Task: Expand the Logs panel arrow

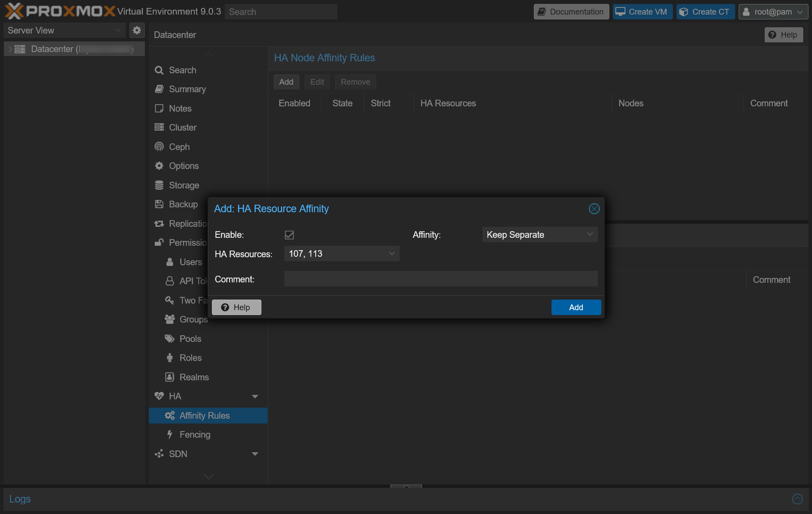Action: point(797,499)
